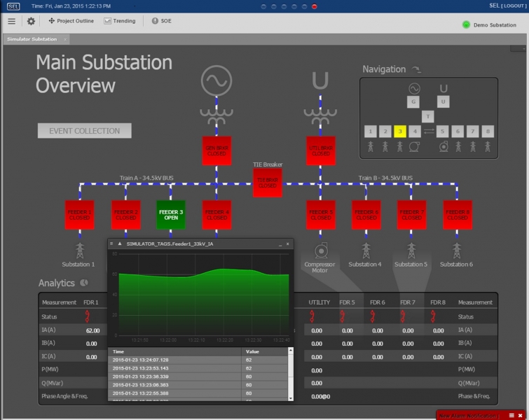This screenshot has width=529, height=420.
Task: Select the generator symbol above GEN BKR
Action: coord(216,81)
